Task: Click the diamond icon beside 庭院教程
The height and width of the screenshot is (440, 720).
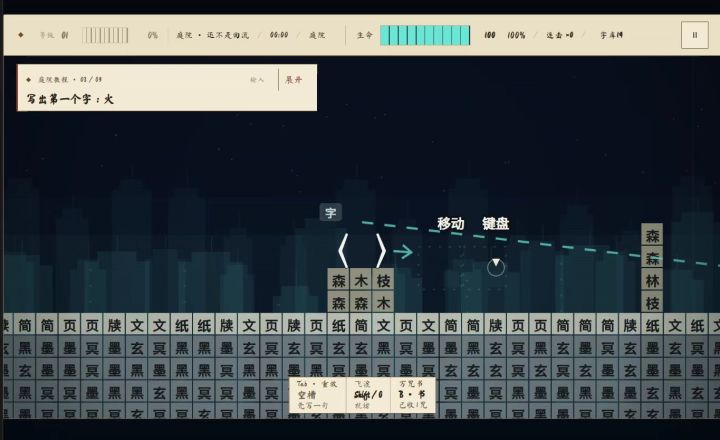Action: 28,80
